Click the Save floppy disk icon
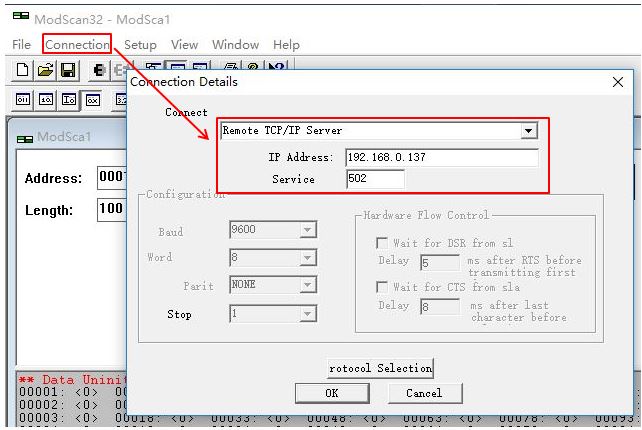This screenshot has height=430, width=642. click(x=68, y=70)
